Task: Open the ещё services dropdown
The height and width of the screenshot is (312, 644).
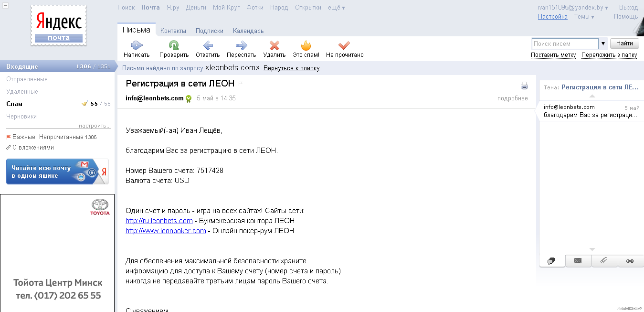Action: coord(337,8)
